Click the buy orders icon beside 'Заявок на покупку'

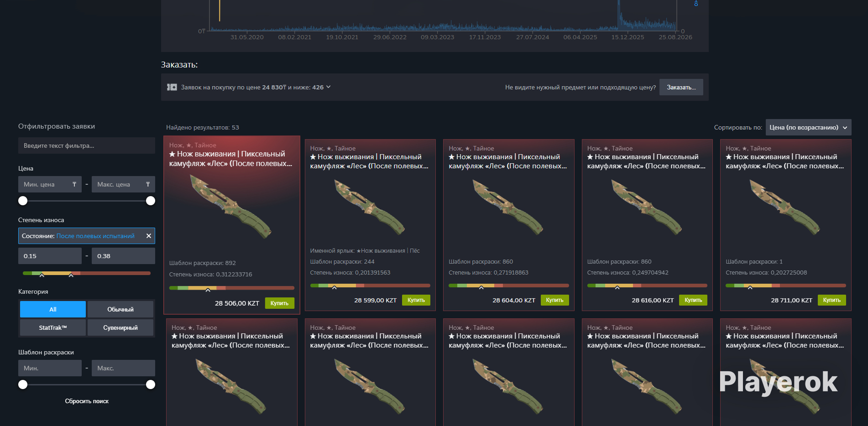(172, 87)
